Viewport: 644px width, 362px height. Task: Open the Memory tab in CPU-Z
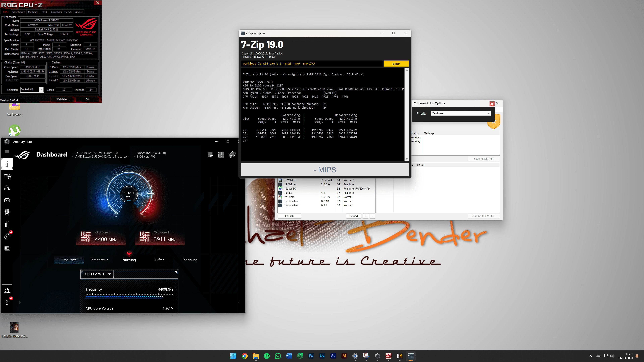33,12
